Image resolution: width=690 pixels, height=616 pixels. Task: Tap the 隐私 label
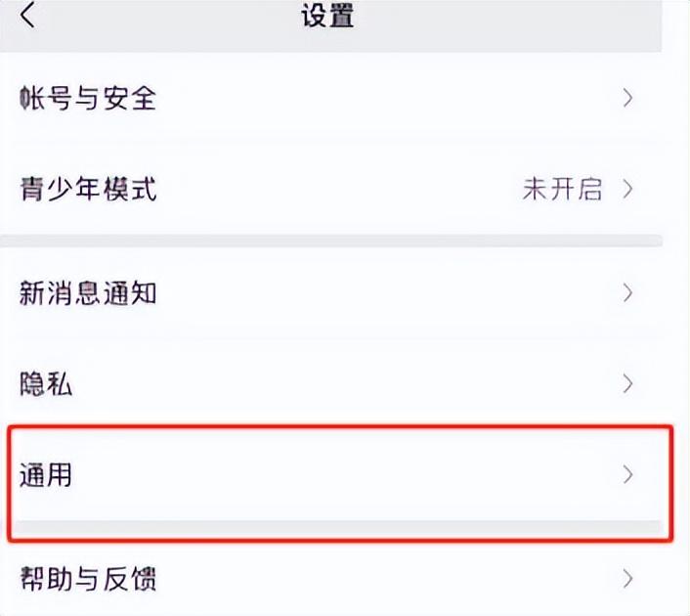(46, 384)
